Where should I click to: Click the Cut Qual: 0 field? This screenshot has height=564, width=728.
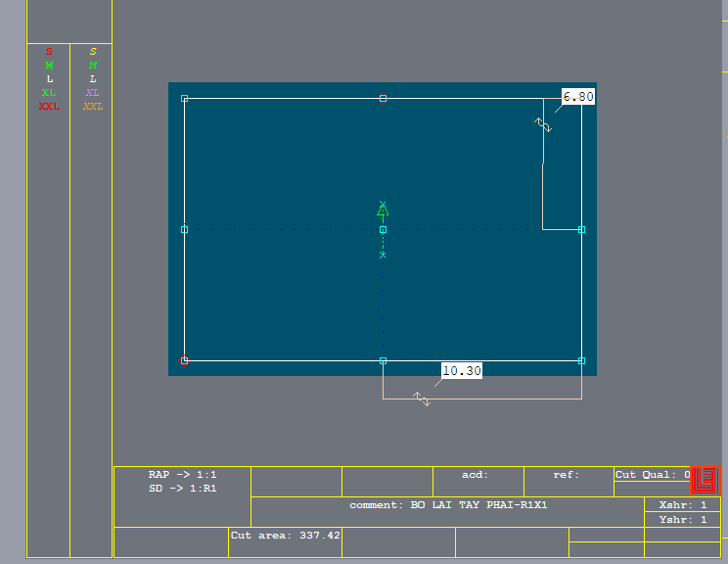tap(653, 474)
